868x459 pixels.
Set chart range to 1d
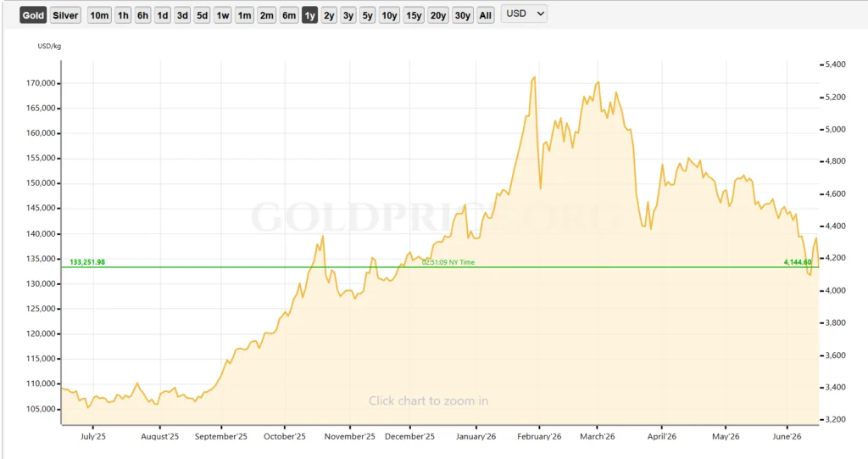(x=162, y=15)
